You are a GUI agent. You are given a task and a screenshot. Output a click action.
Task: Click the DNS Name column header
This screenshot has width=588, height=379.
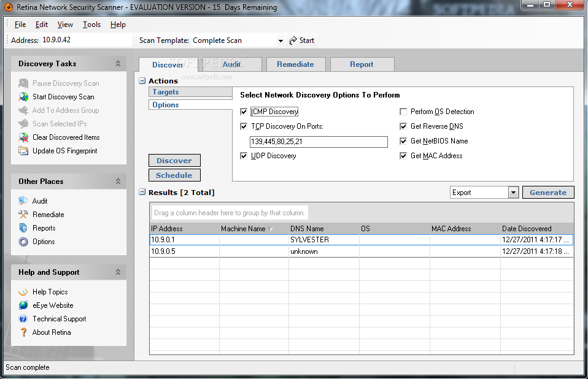tap(324, 229)
